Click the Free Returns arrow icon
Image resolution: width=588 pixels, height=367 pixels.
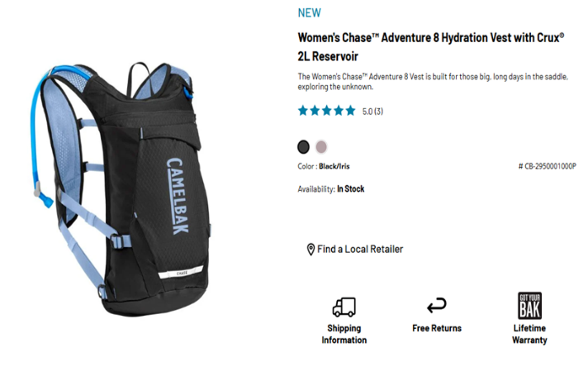pos(437,306)
